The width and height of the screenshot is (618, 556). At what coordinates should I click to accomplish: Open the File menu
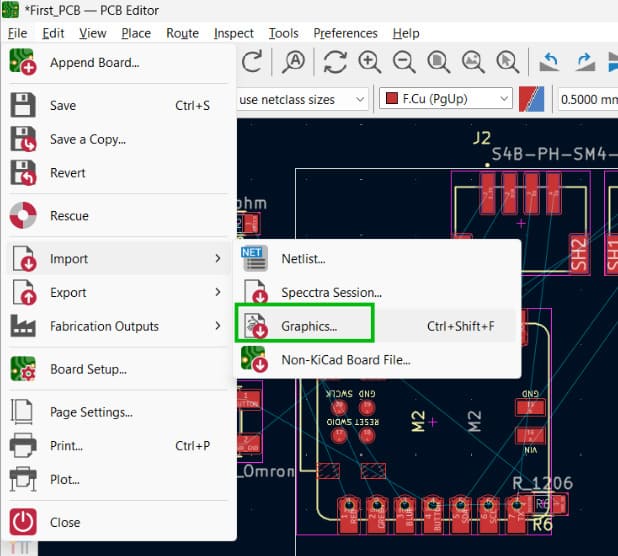[17, 33]
